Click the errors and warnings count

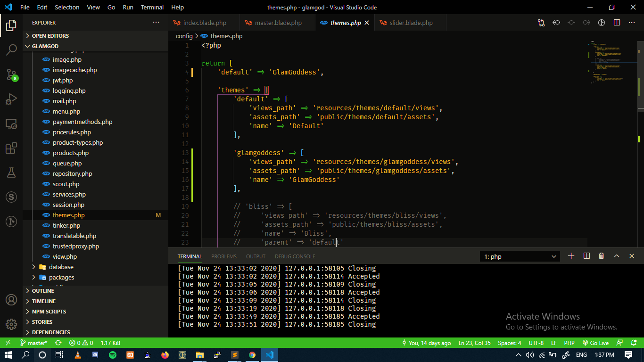[x=81, y=343]
